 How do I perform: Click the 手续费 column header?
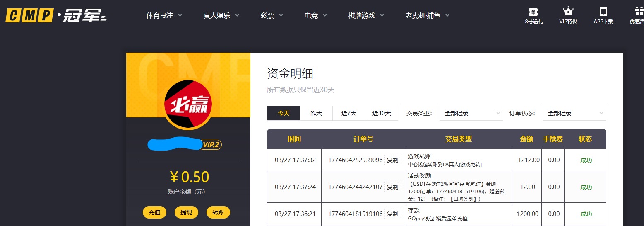[x=553, y=139]
